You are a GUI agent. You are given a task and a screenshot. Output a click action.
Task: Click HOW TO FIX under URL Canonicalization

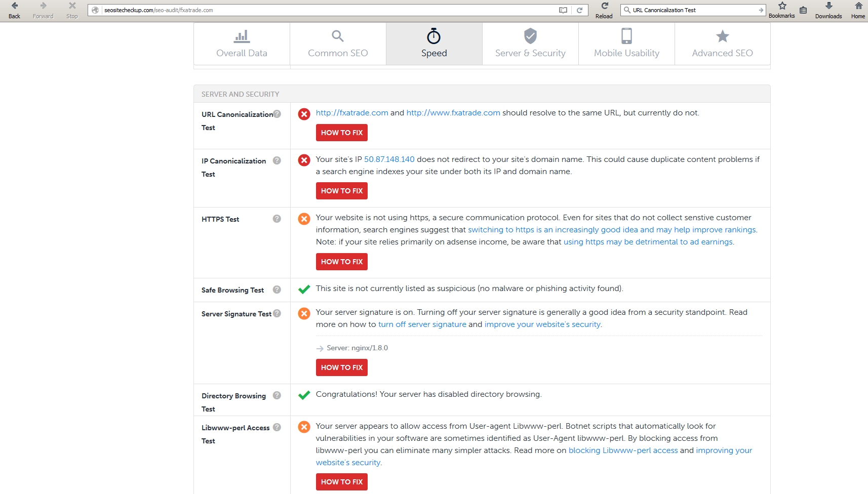click(342, 133)
